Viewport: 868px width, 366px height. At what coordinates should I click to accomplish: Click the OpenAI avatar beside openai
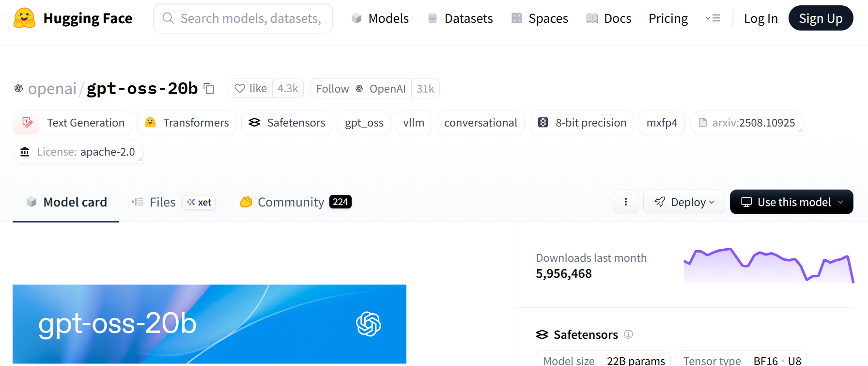click(19, 88)
